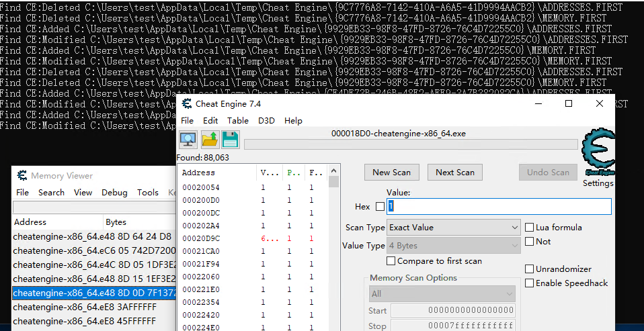The height and width of the screenshot is (331, 644).
Task: Open the Value Type dropdown
Action: (x=454, y=246)
